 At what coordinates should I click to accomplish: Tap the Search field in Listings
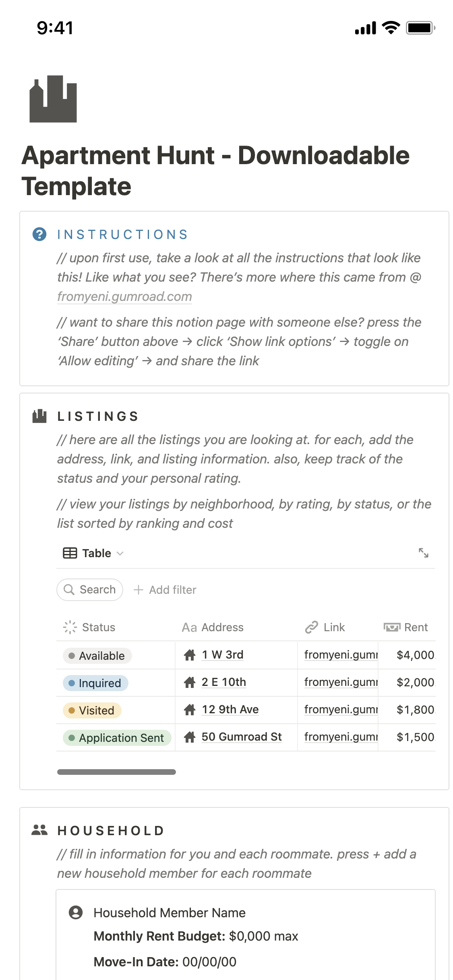[90, 590]
